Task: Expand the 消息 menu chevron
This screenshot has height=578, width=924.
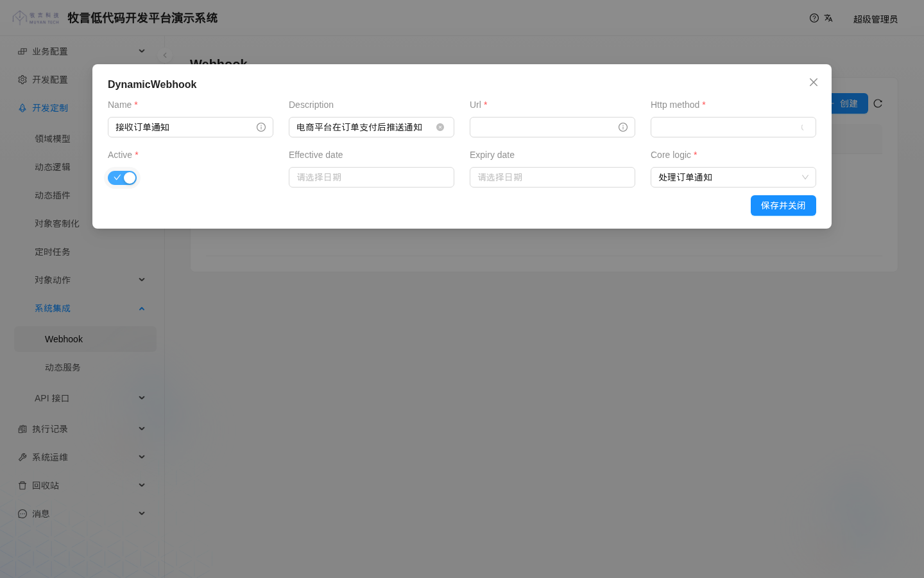Action: [x=142, y=514]
